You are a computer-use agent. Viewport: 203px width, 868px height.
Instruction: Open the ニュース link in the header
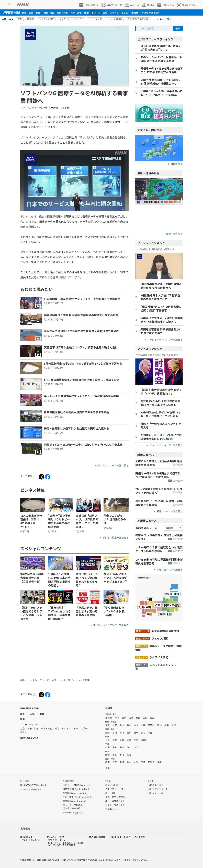[132, 5]
